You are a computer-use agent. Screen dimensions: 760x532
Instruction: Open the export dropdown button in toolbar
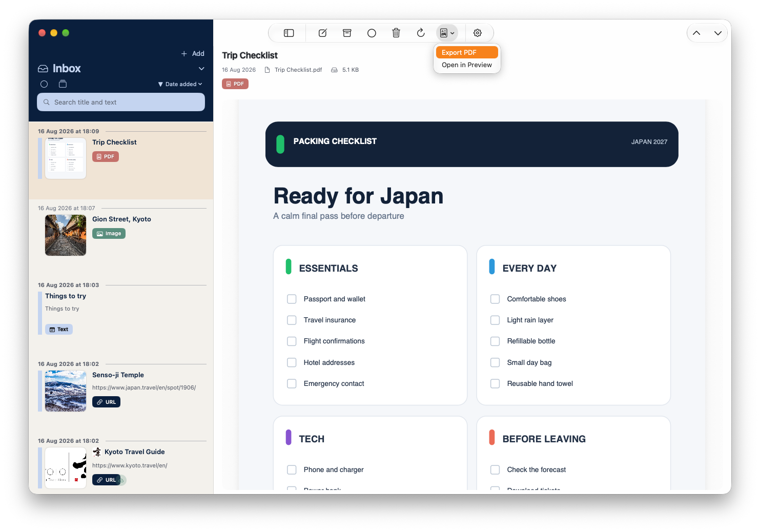click(x=447, y=33)
